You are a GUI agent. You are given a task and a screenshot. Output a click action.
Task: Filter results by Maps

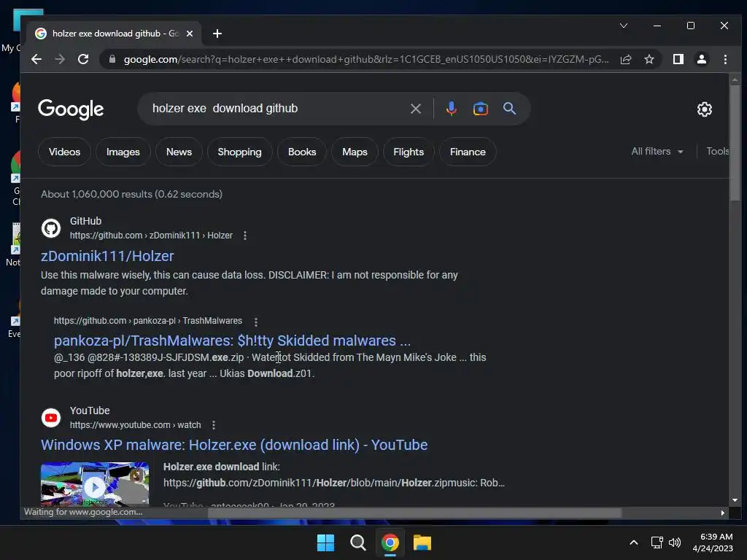[355, 152]
